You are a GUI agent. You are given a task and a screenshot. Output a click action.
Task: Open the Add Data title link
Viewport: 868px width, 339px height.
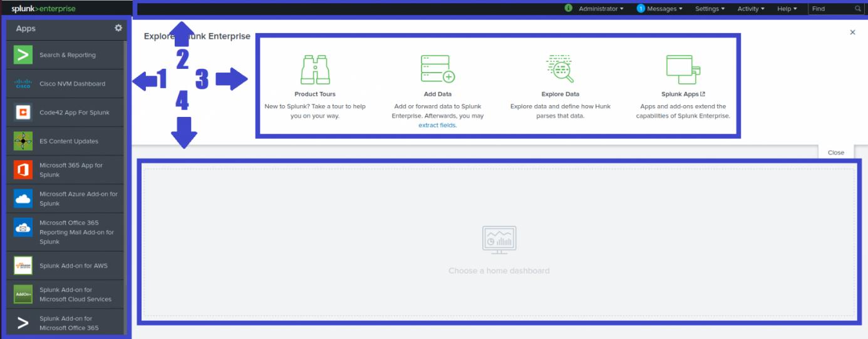pyautogui.click(x=438, y=94)
